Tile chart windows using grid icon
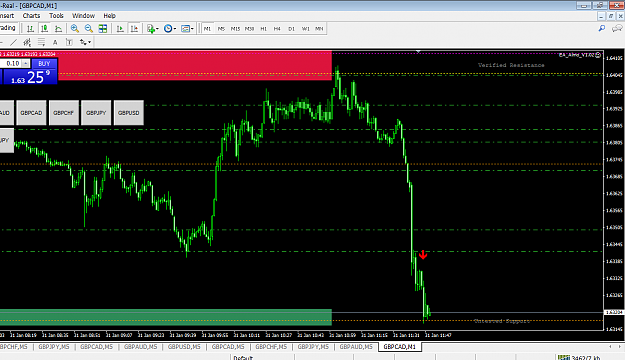Screen dimensions: 625x360 (x=103, y=29)
